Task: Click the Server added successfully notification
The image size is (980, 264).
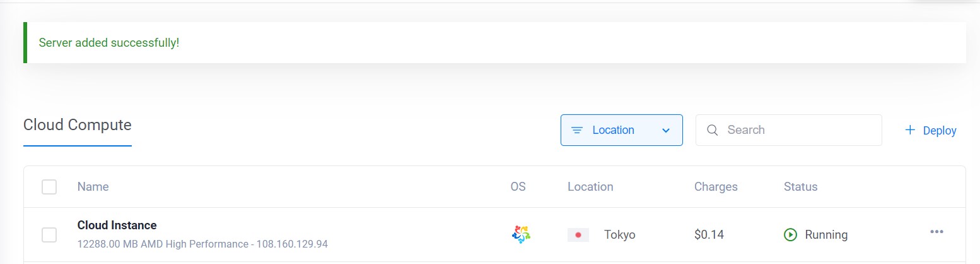Action: click(x=494, y=43)
